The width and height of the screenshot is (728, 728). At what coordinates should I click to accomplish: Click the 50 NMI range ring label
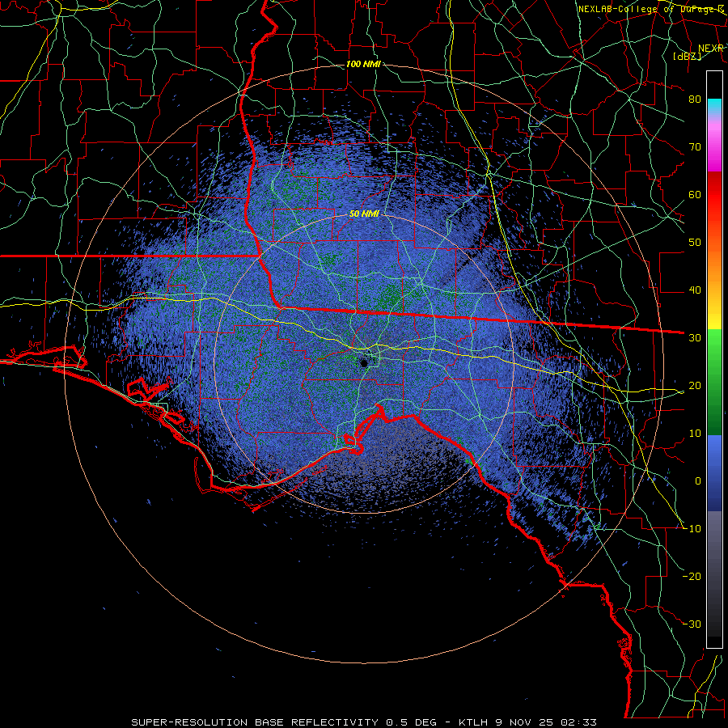coord(364,214)
